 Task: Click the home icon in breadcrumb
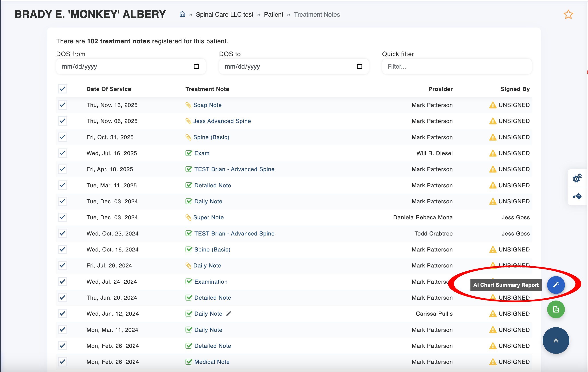pyautogui.click(x=182, y=14)
